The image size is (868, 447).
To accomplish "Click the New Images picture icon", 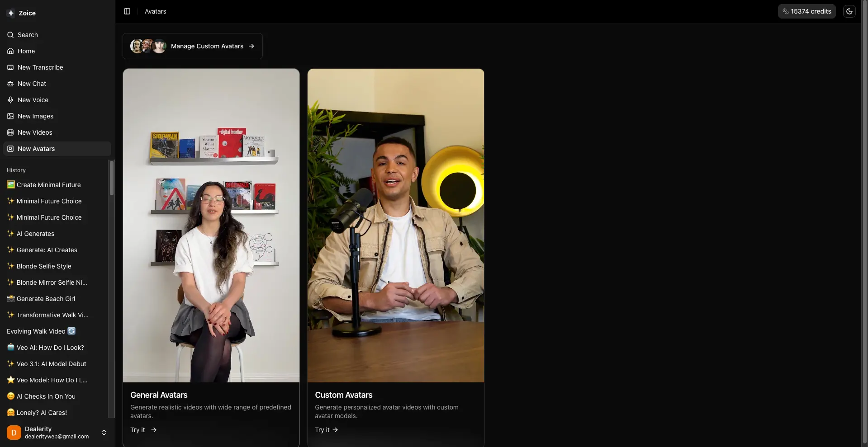I will (x=10, y=116).
